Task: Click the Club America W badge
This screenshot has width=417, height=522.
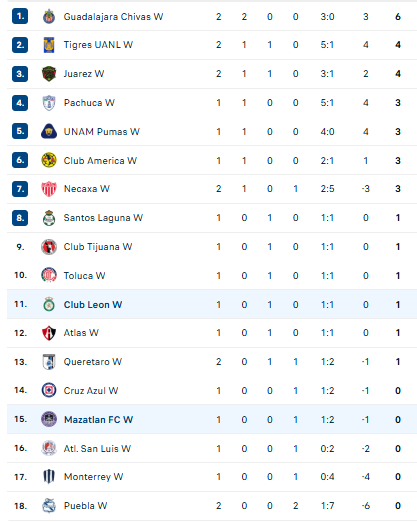Action: [49, 160]
